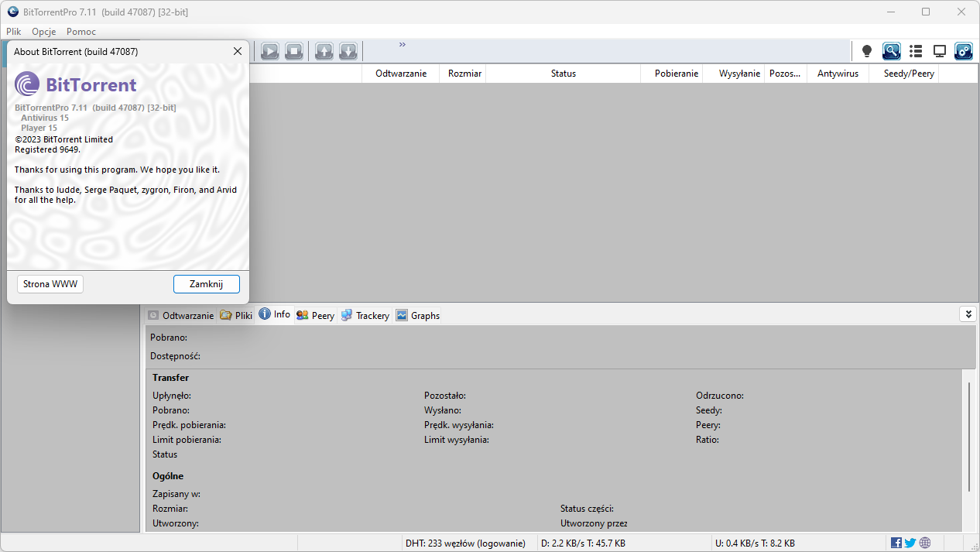Click the Facebook icon in status bar
980x552 pixels.
click(x=896, y=543)
